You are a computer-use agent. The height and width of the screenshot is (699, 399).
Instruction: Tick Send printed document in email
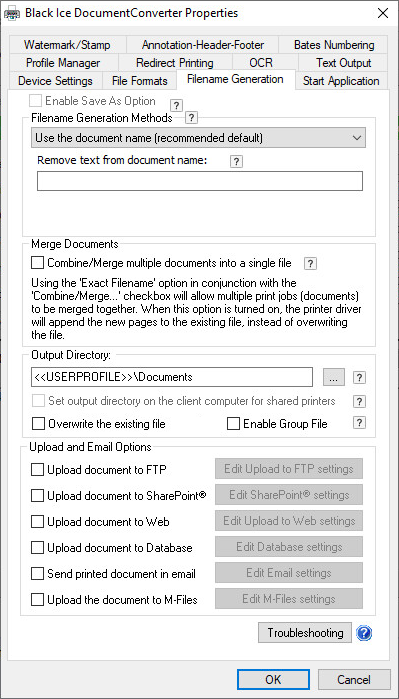pyautogui.click(x=38, y=574)
